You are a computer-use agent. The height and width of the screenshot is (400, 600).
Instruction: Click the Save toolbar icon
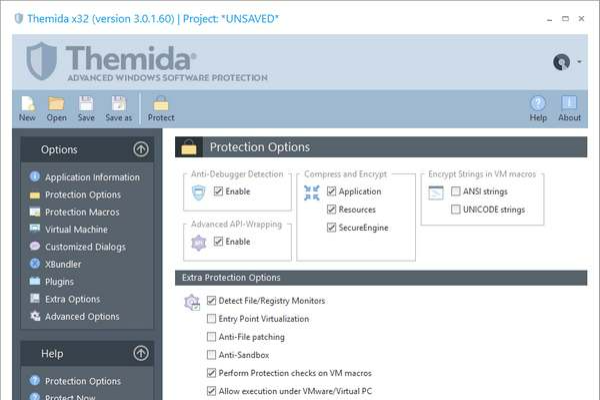[86, 103]
